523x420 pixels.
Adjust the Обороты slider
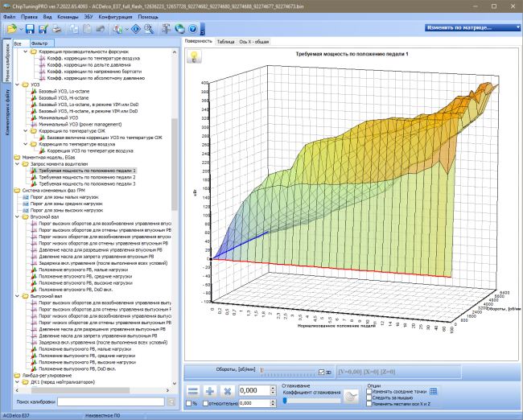tap(262, 370)
